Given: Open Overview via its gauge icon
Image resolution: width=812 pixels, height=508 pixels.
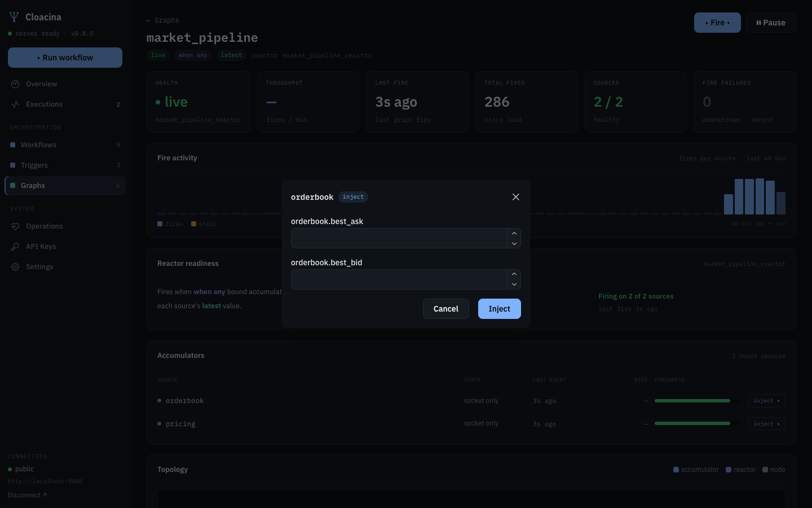Looking at the screenshot, I should pos(15,84).
